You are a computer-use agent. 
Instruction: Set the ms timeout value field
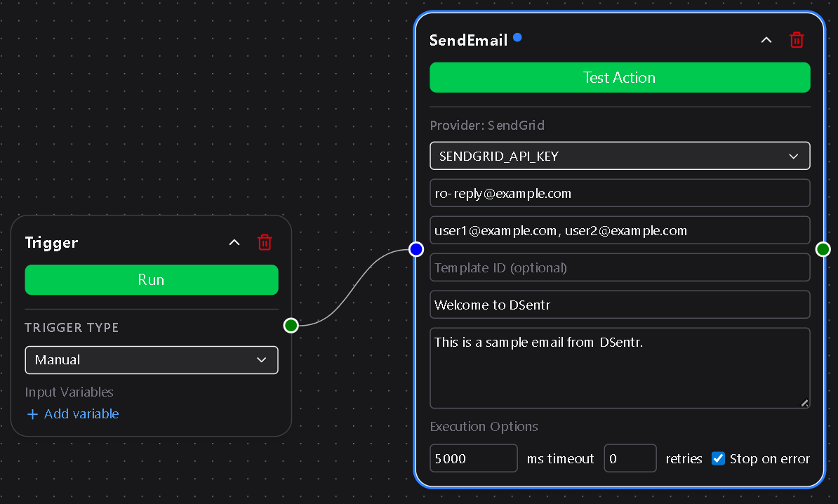pyautogui.click(x=474, y=458)
